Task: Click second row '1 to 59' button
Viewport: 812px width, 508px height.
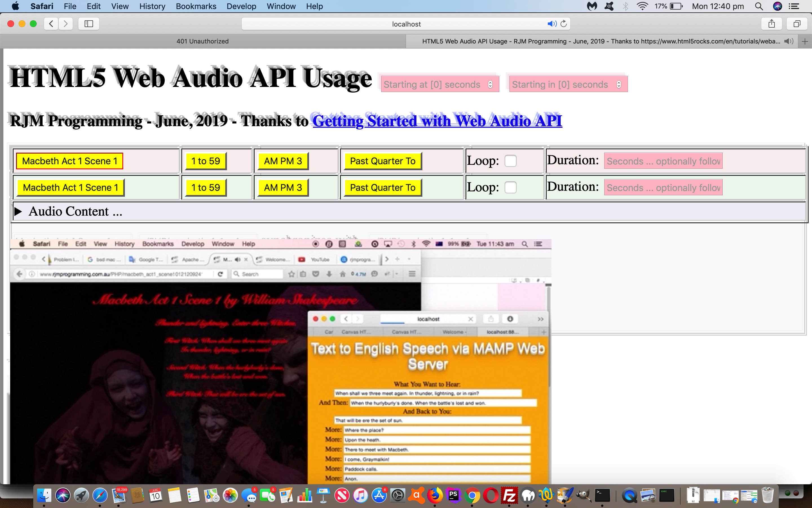Action: 206,187
